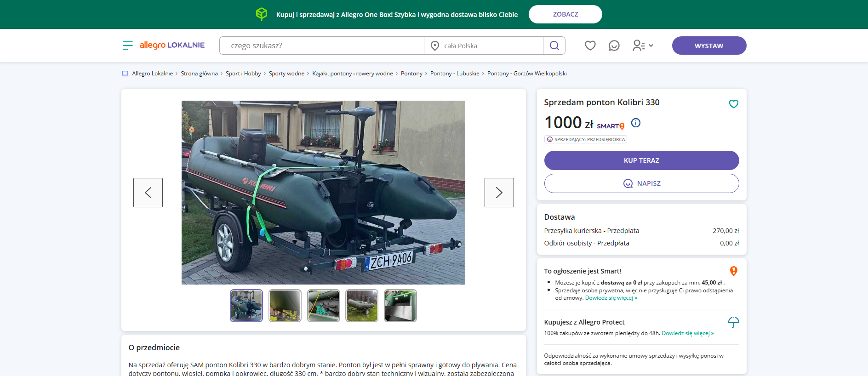Click the main pontoon photo
Screen dimensions: 868x376
[323, 193]
